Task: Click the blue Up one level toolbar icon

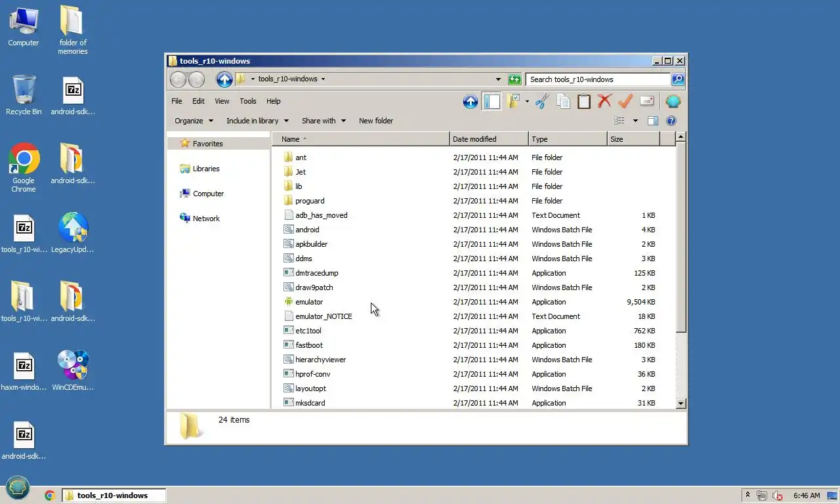Action: click(x=470, y=102)
